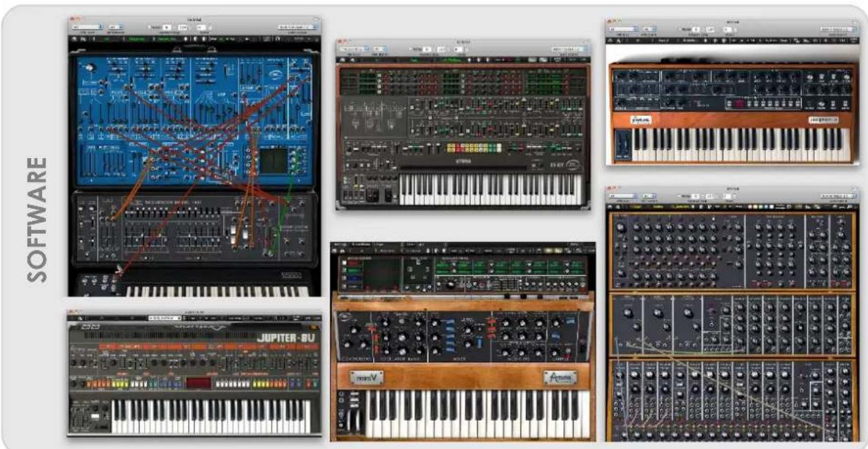Image resolution: width=868 pixels, height=449 pixels.
Task: Click the Arturia badge on the Mini V
Action: 560,377
